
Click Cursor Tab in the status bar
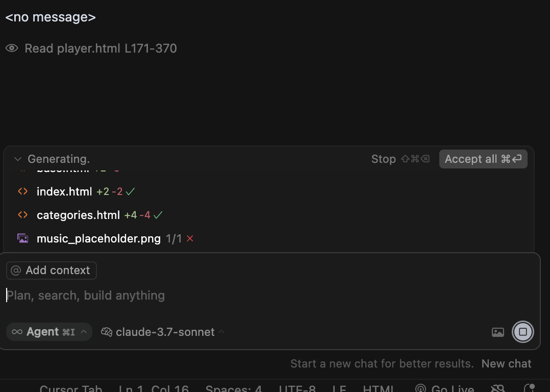[70, 388]
